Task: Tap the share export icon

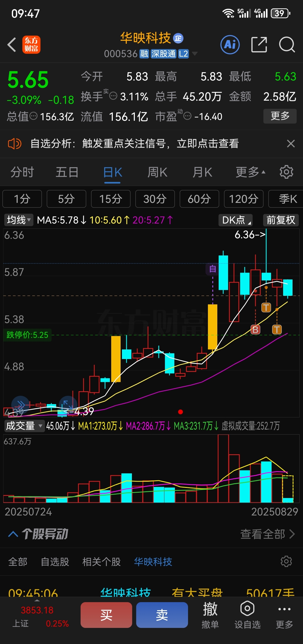Action: (259, 45)
